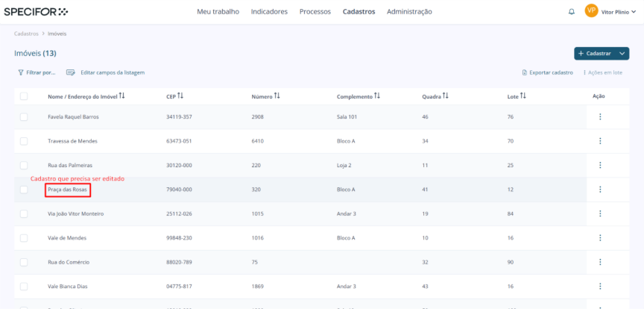Image resolution: width=644 pixels, height=309 pixels.
Task: Open actions menu for Rua das Palmeiras
Action: pyautogui.click(x=600, y=166)
